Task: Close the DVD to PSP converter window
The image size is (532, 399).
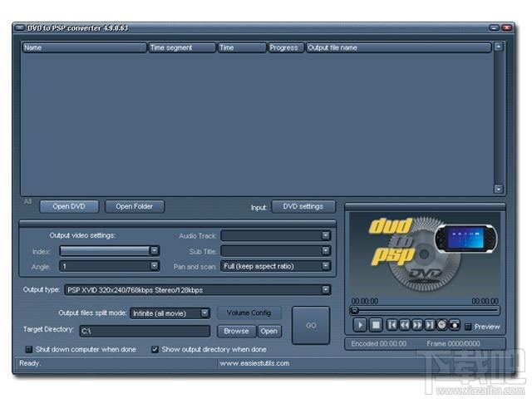Action: [507, 27]
